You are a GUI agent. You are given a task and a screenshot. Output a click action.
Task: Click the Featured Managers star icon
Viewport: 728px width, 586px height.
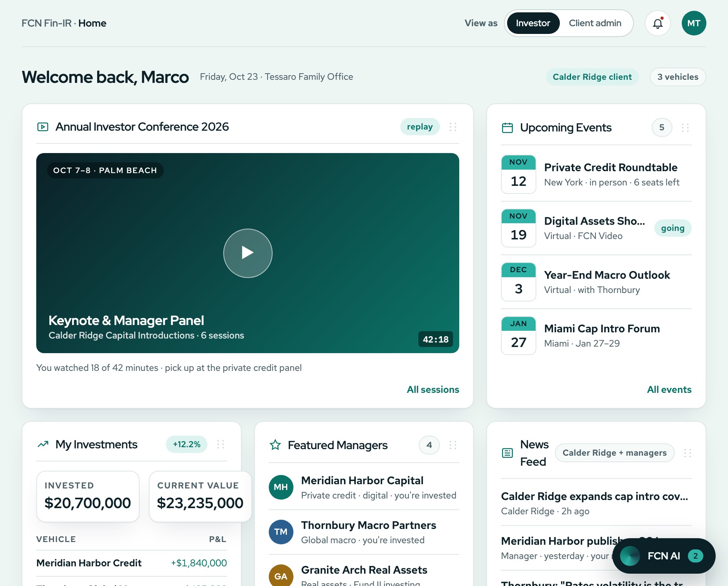click(275, 445)
